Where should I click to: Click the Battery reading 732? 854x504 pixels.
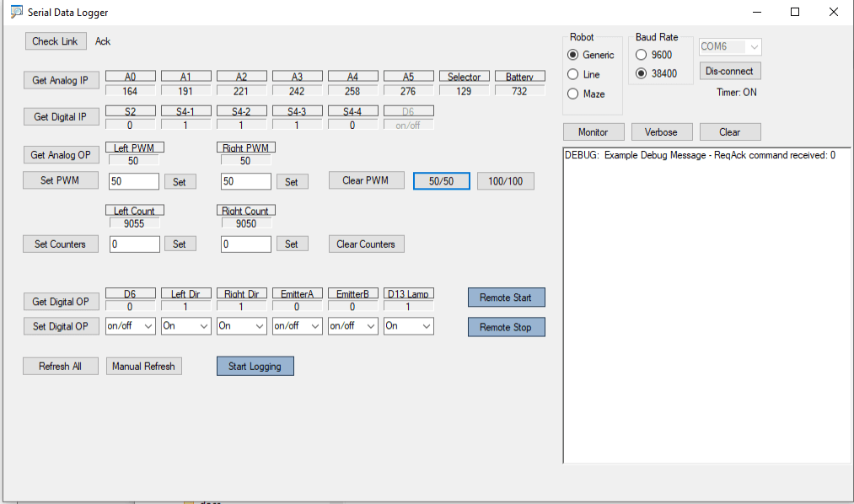519,91
